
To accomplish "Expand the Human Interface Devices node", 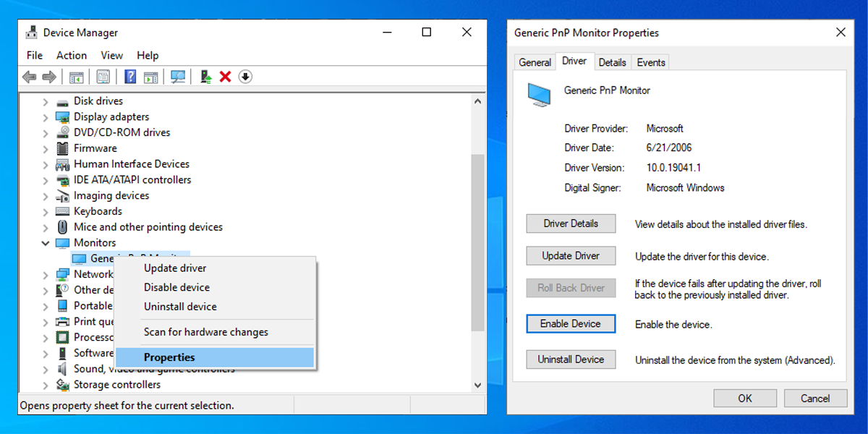I will coord(46,165).
